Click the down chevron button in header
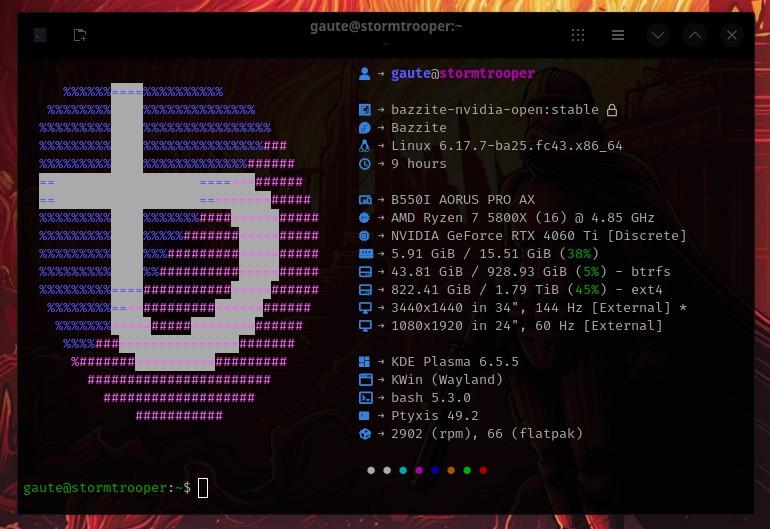 point(657,35)
